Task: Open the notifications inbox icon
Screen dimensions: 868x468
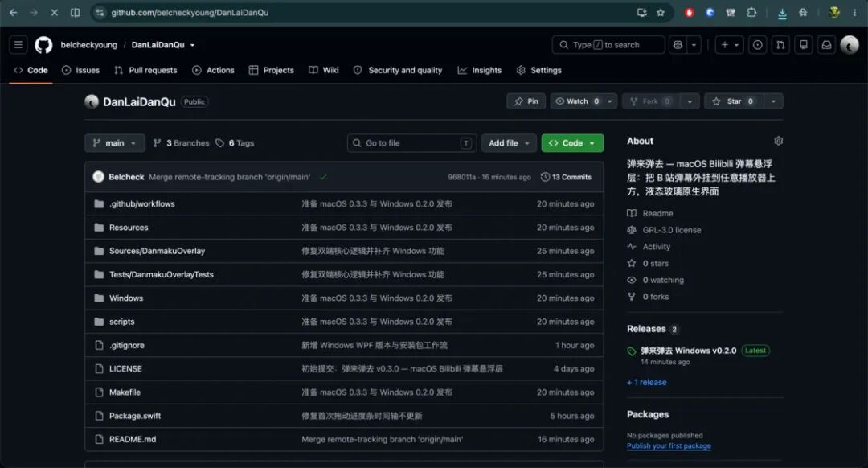Action: coord(826,45)
